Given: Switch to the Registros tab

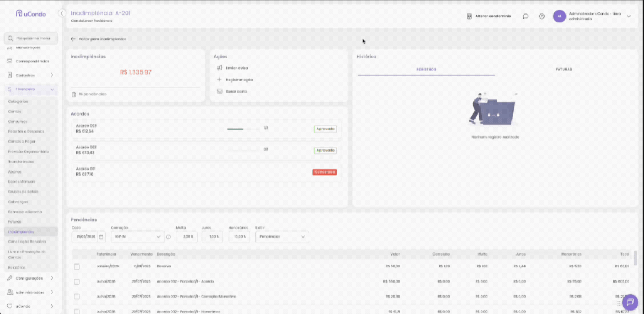Looking at the screenshot, I should (426, 70).
